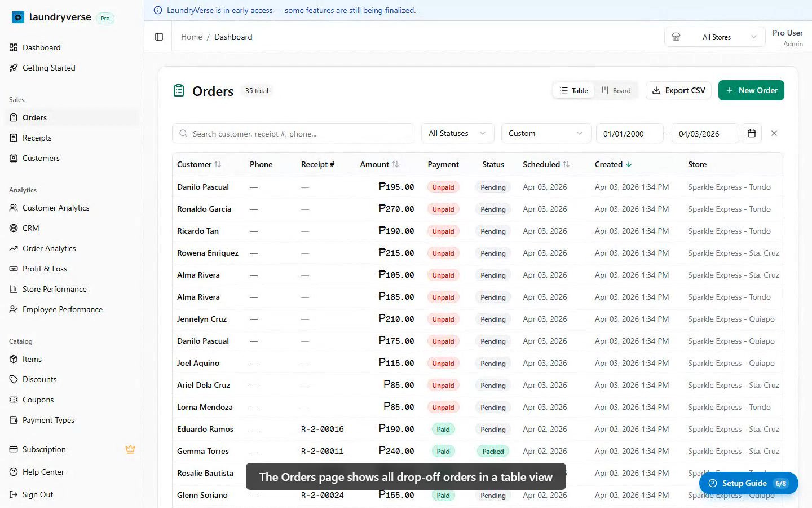Select the Customer Analytics sidebar icon
The width and height of the screenshot is (812, 508).
(x=12, y=208)
